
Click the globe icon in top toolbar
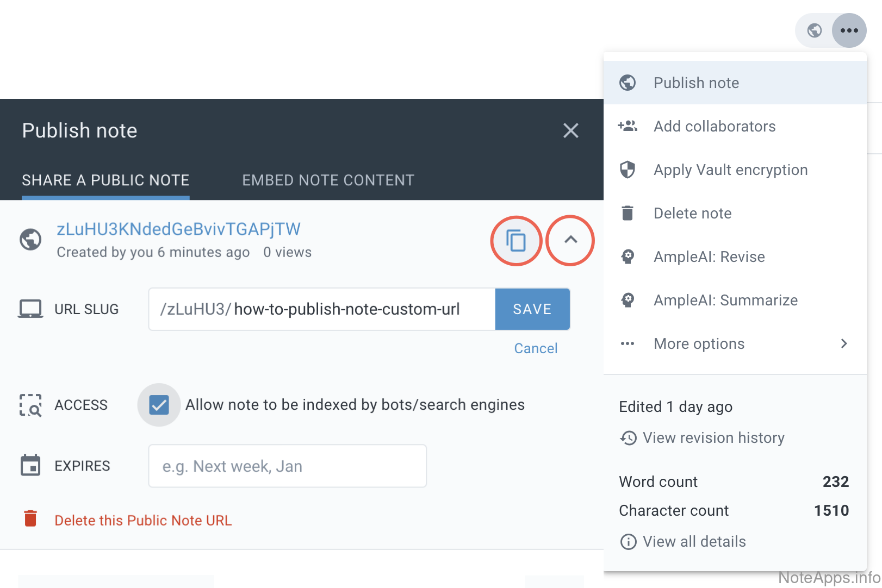tap(814, 30)
